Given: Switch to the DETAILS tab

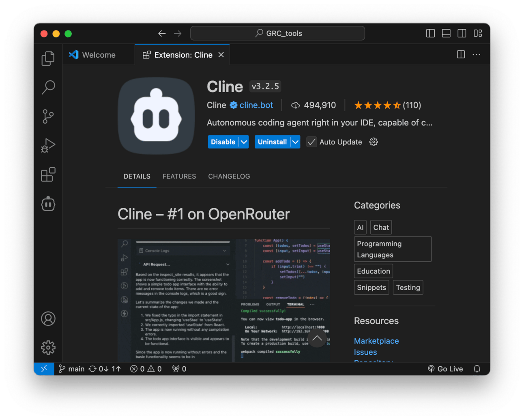Looking at the screenshot, I should (x=137, y=176).
